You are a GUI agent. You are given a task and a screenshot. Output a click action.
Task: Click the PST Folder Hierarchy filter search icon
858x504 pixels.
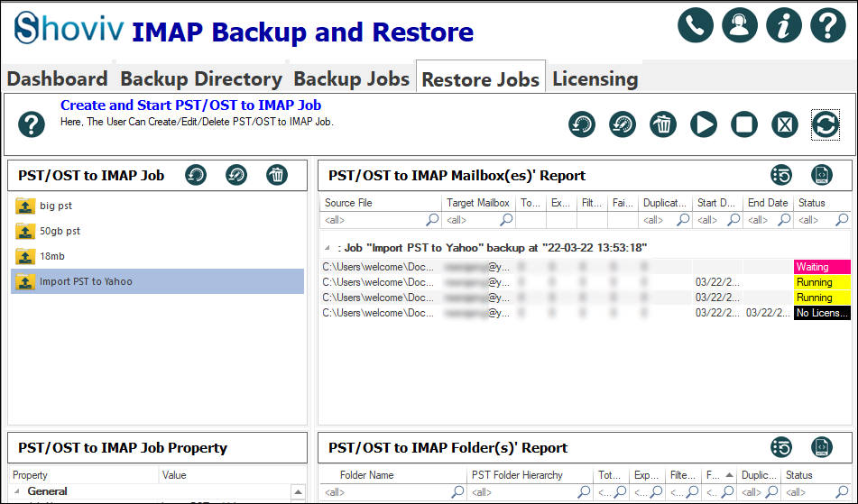(x=584, y=492)
